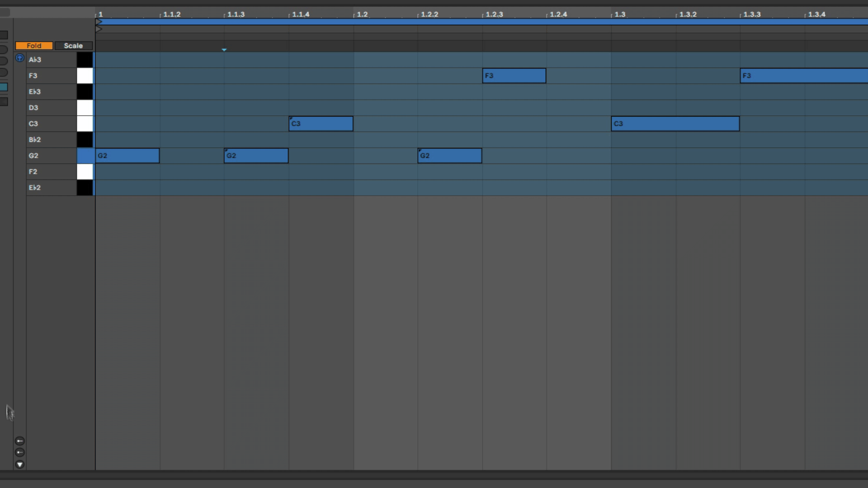Select the G2 note row label
The height and width of the screenshot is (488, 868).
(33, 156)
